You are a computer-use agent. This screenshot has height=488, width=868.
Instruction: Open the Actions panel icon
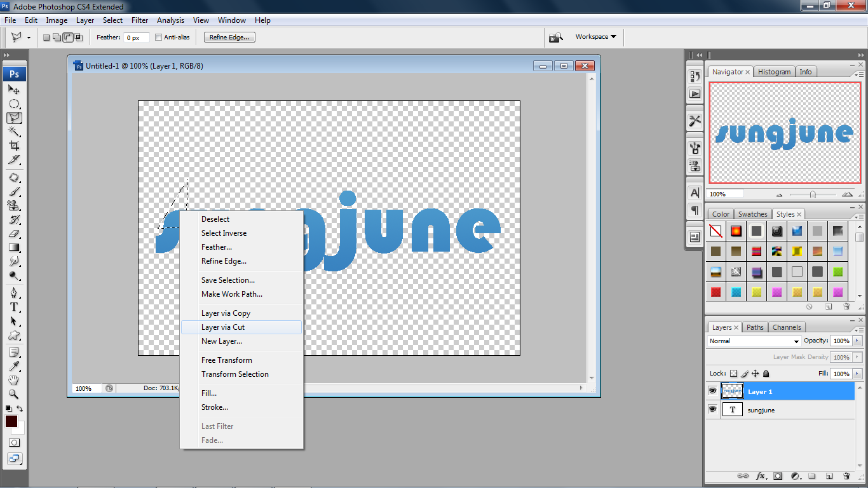[695, 93]
